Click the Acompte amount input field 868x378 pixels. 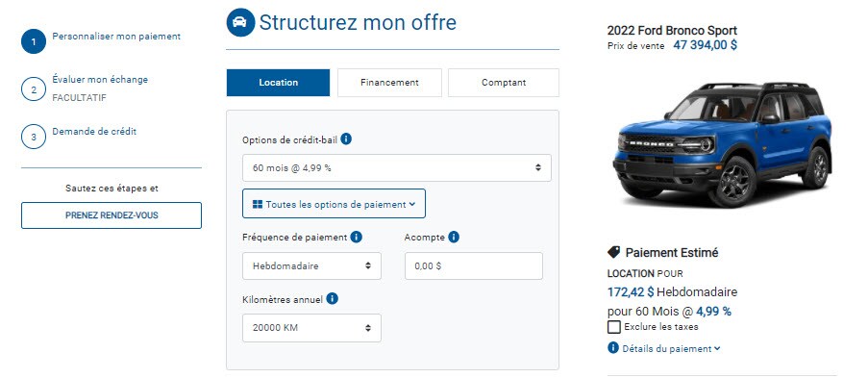point(474,266)
